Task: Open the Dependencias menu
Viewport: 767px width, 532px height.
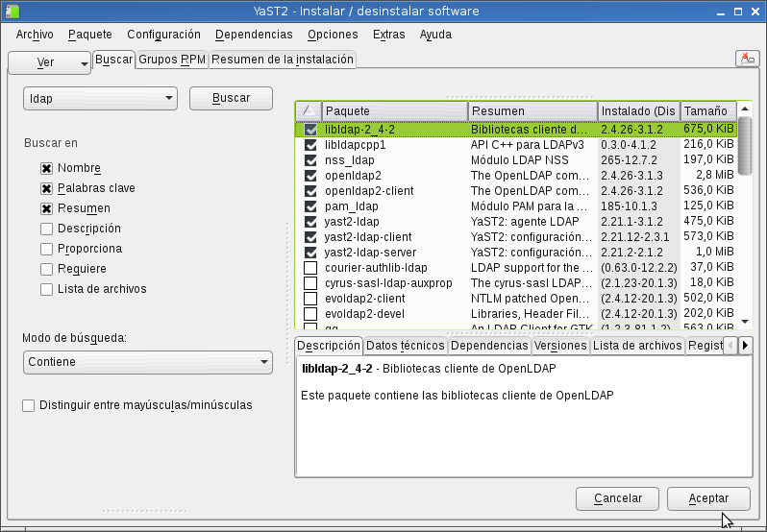Action: 254,35
